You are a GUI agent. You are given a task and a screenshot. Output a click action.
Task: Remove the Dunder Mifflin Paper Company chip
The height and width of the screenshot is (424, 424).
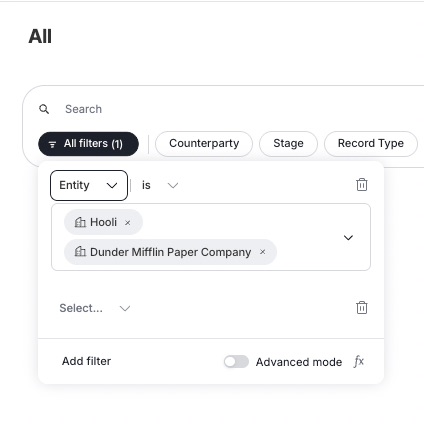pos(262,252)
